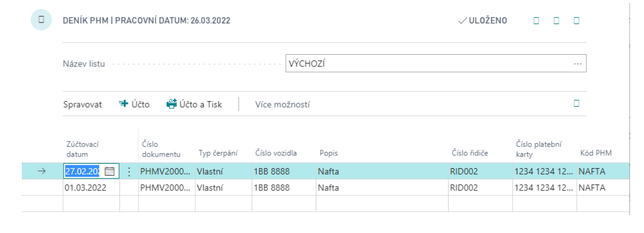Click the Číslo vozidla column header
This screenshot has width=644, height=233.
(x=276, y=153)
